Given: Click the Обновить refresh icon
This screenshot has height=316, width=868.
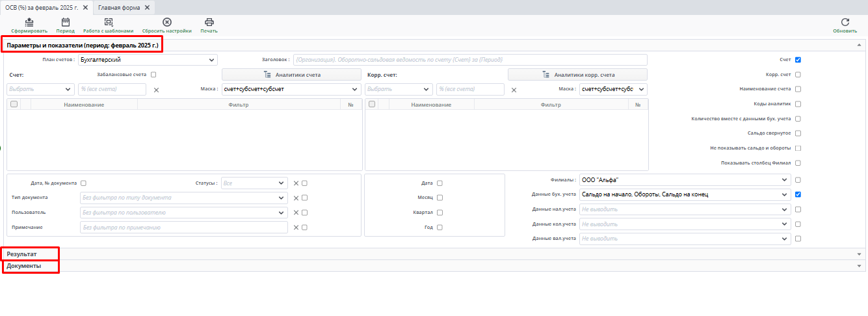Looking at the screenshot, I should click(x=845, y=22).
